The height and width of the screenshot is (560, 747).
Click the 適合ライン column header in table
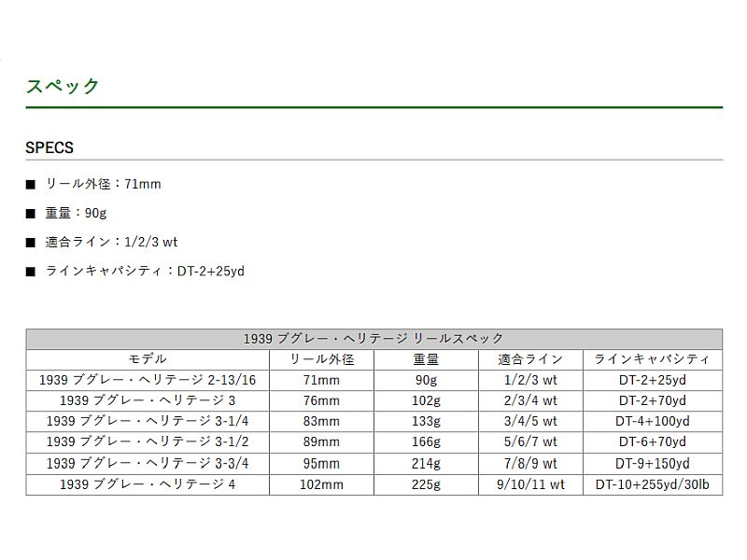pyautogui.click(x=530, y=359)
